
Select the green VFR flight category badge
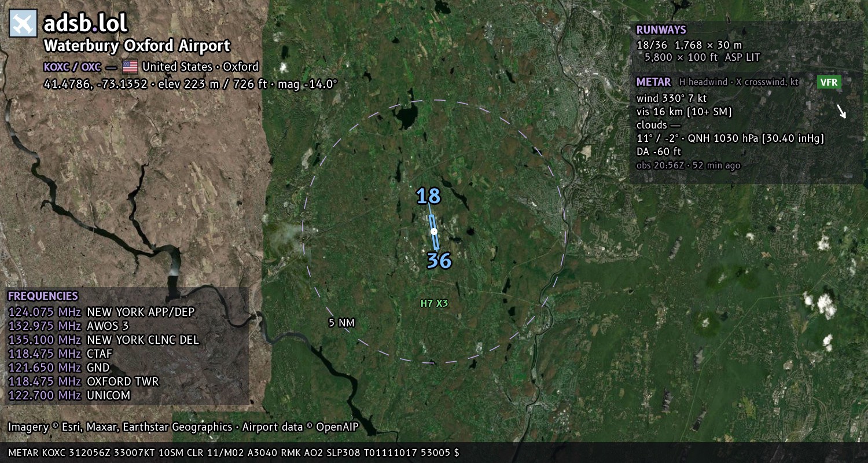(829, 82)
